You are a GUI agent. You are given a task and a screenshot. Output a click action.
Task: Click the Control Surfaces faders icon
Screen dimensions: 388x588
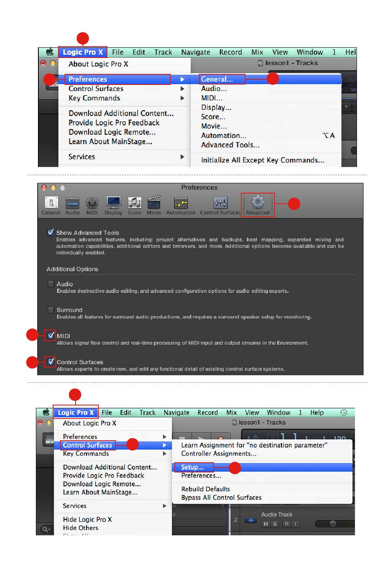point(220,203)
